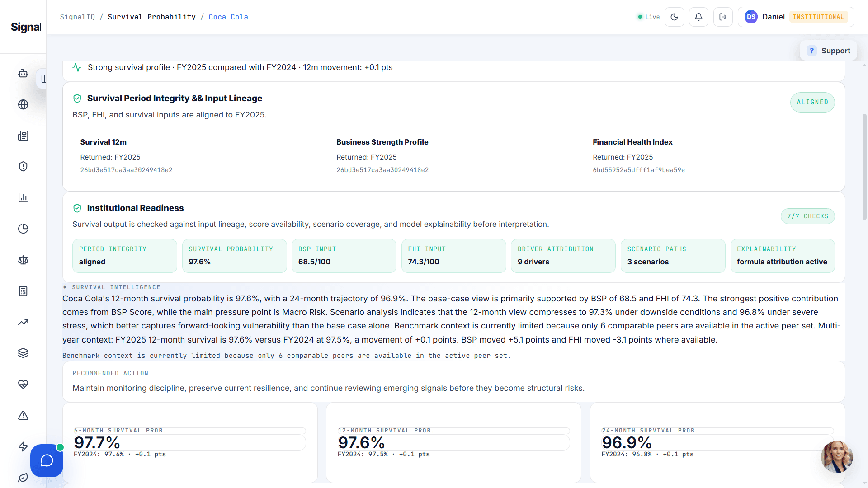The image size is (868, 488).
Task: Open the bar chart icon in sidebar
Action: (x=23, y=197)
